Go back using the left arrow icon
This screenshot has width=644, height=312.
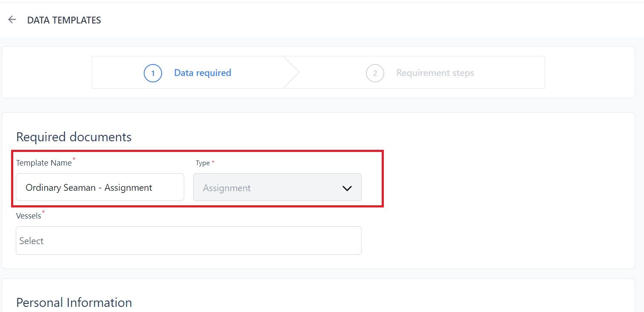(12, 20)
